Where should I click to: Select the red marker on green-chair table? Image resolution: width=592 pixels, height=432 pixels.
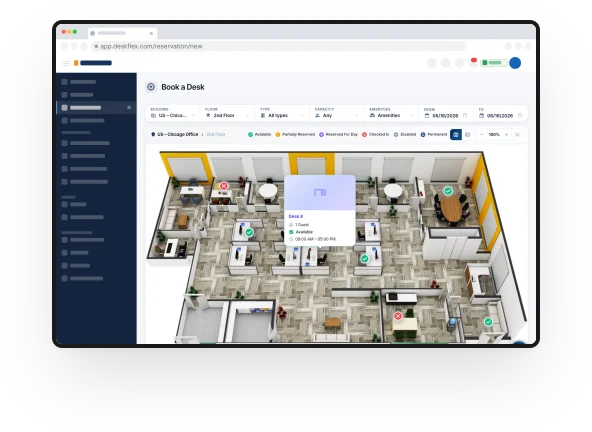click(398, 316)
